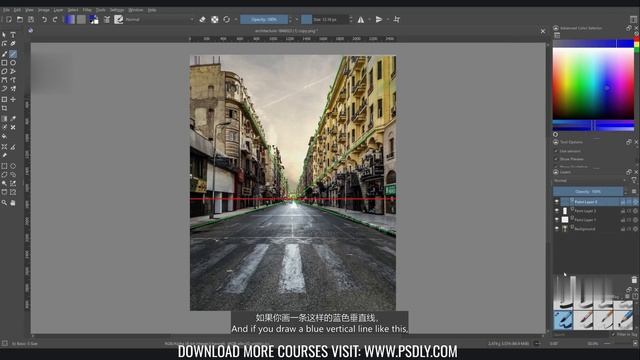Select the Crop tool
This screenshot has width=640, height=360.
point(4,108)
